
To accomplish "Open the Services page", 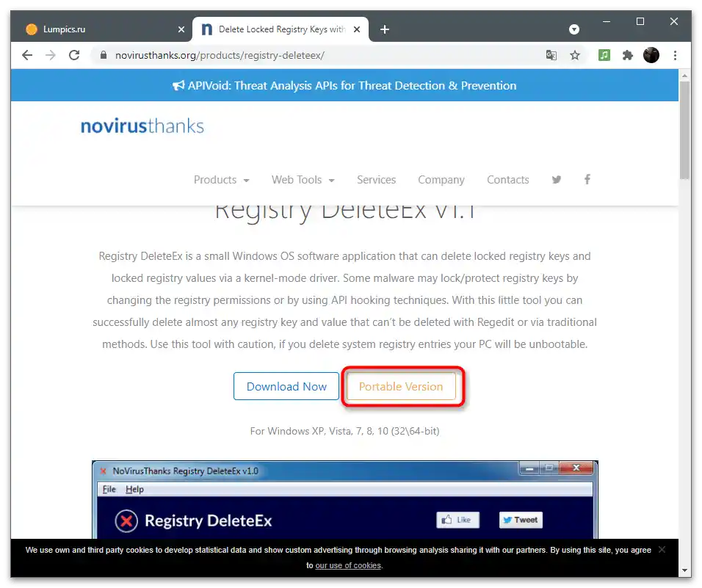I will 376,180.
